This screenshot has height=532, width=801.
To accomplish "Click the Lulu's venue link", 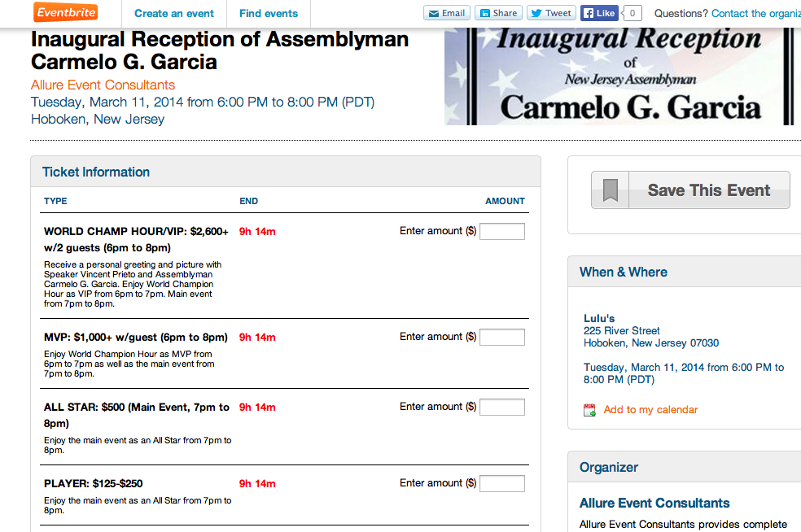I will [x=599, y=318].
